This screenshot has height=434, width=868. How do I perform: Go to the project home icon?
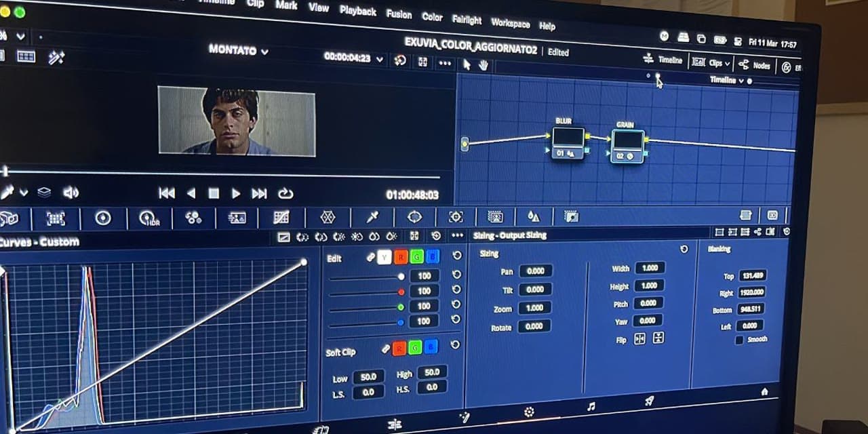point(764,392)
